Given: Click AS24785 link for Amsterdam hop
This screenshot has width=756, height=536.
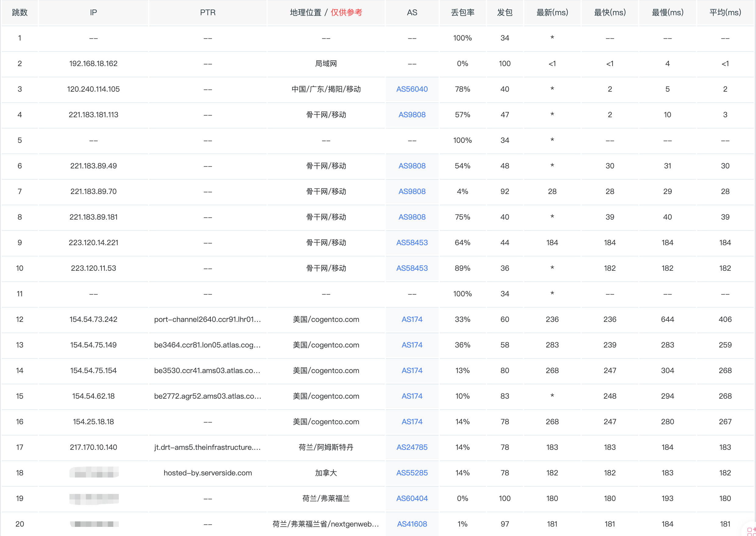Looking at the screenshot, I should (x=412, y=447).
